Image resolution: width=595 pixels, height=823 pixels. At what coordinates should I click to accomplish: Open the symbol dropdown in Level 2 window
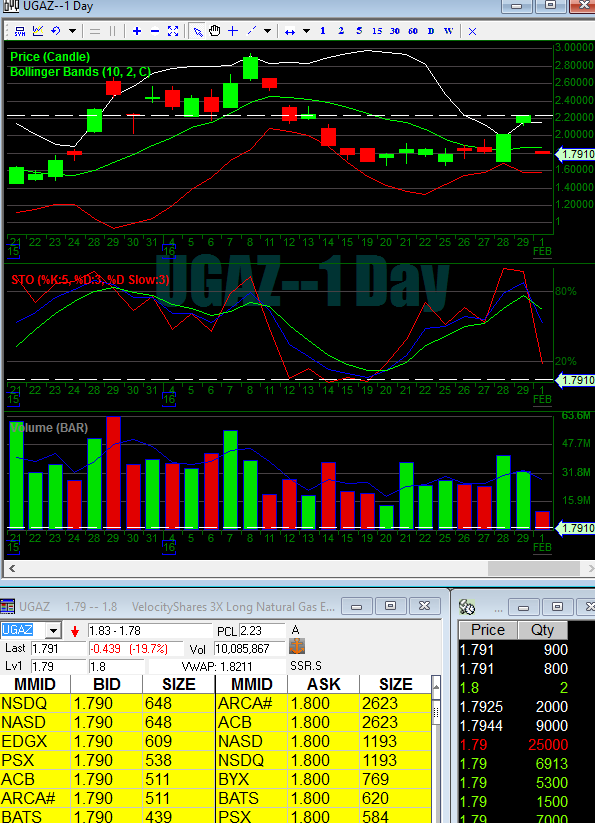54,630
